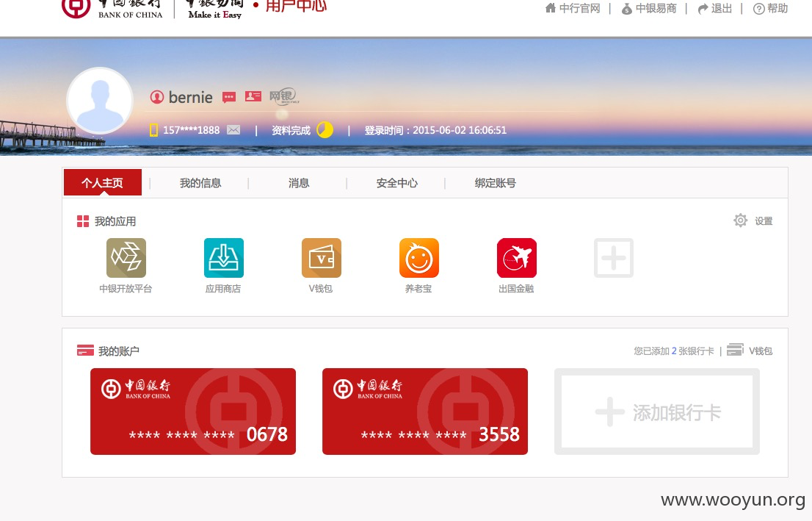Click the settings gear icon
This screenshot has width=812, height=521.
pyautogui.click(x=741, y=220)
